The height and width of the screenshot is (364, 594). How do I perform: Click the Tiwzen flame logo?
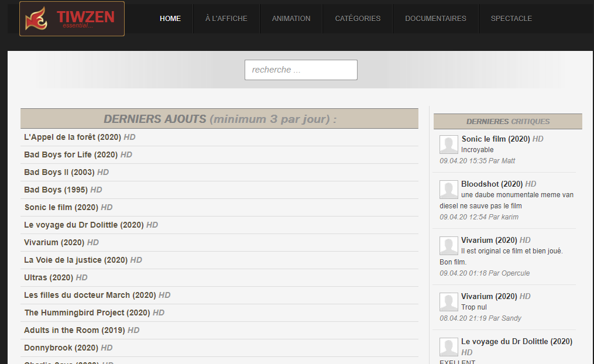pyautogui.click(x=72, y=19)
